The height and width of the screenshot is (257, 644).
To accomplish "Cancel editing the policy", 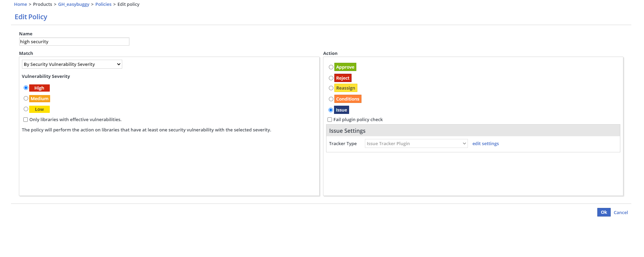I will pos(621,212).
